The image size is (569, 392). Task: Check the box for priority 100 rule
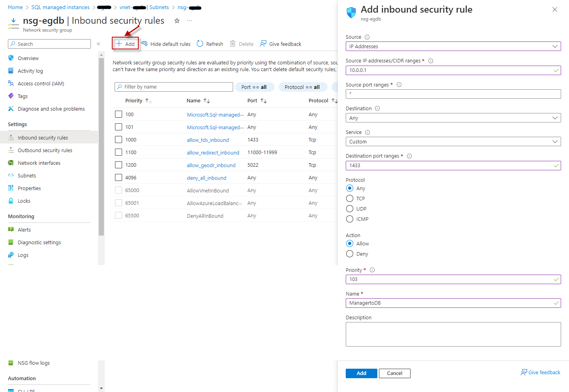pos(119,114)
